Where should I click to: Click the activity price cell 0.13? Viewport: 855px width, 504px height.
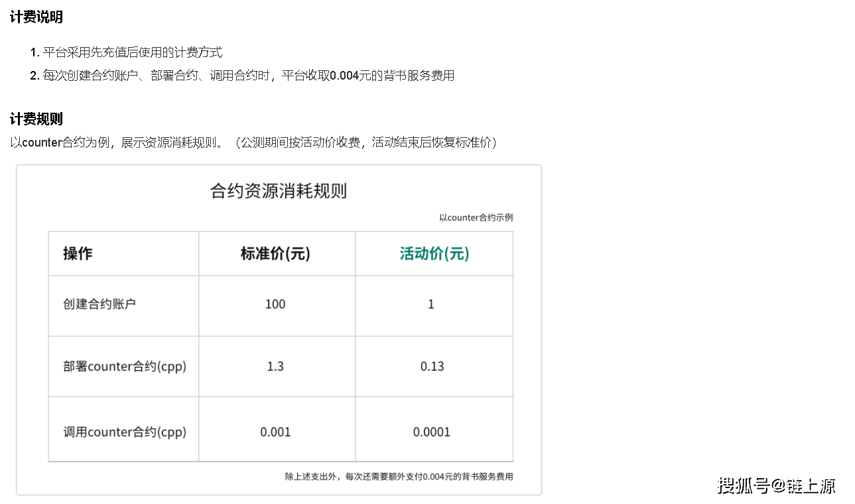(x=432, y=367)
